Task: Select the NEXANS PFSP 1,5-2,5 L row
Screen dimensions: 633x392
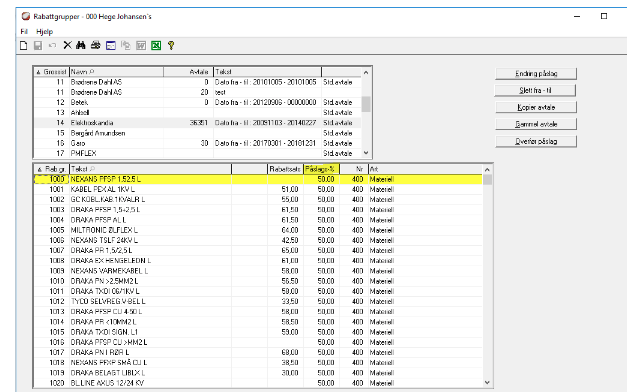Action: coord(258,179)
